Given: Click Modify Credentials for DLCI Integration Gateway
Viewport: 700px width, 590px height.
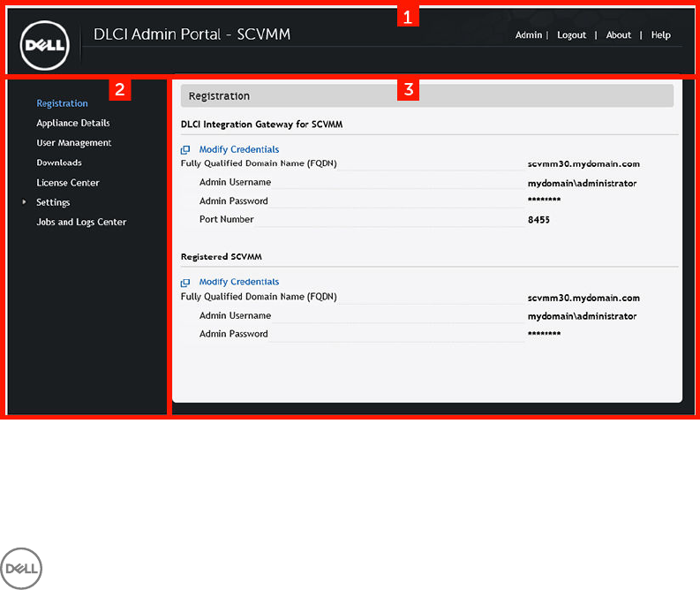Looking at the screenshot, I should 239,149.
